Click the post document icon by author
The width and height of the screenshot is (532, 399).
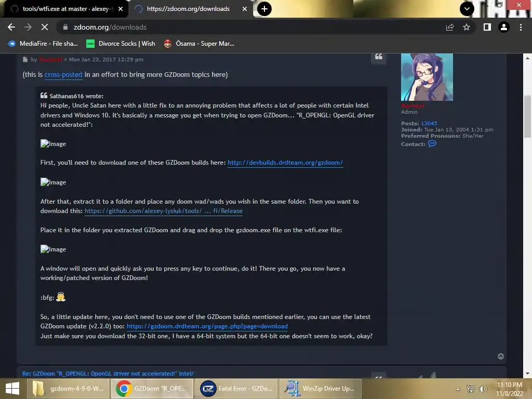(x=25, y=59)
